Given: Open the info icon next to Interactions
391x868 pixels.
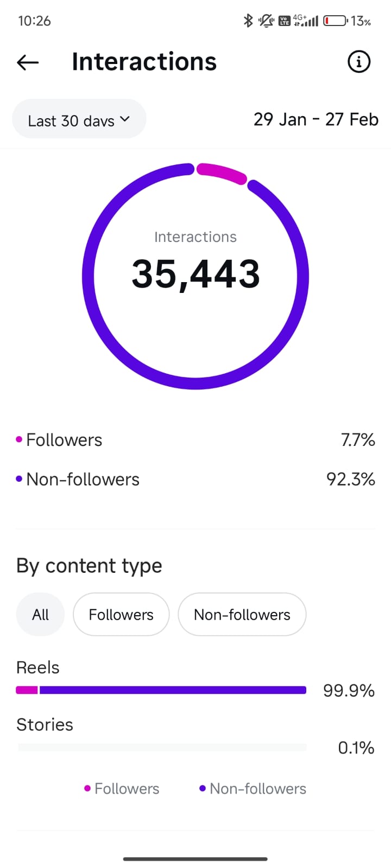Looking at the screenshot, I should tap(358, 62).
